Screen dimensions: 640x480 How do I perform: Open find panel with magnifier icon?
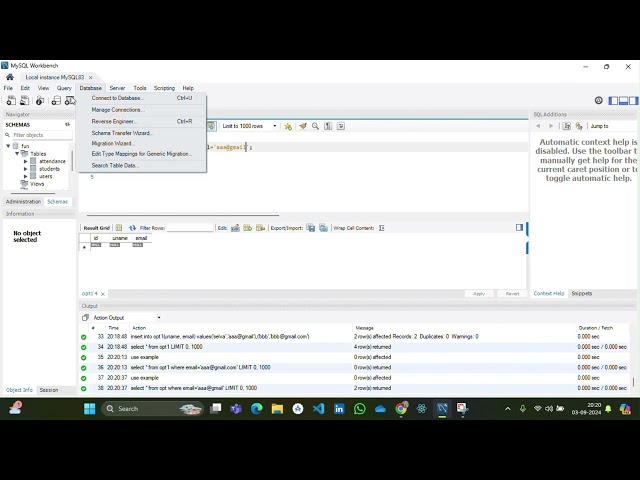[316, 126]
